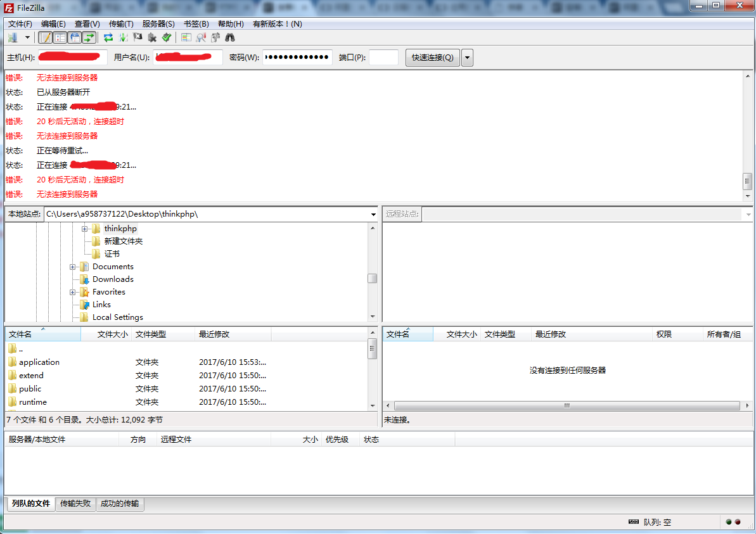Click the 主机(H) host input field
The width and height of the screenshot is (756, 534).
point(72,58)
